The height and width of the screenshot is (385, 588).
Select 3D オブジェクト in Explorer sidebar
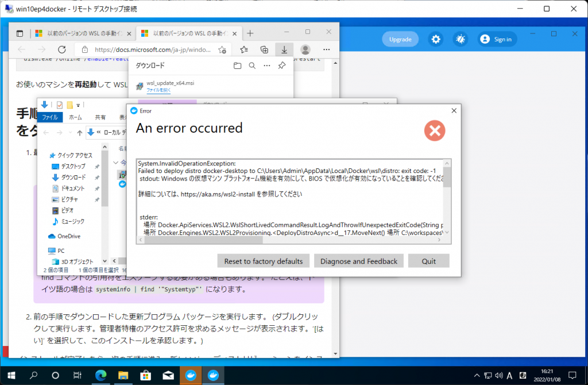pos(72,261)
